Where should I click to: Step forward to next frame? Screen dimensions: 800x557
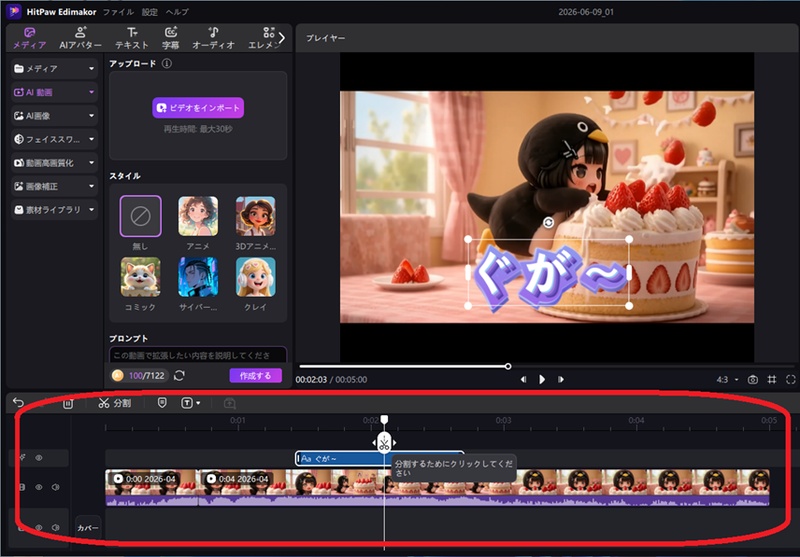tap(561, 379)
